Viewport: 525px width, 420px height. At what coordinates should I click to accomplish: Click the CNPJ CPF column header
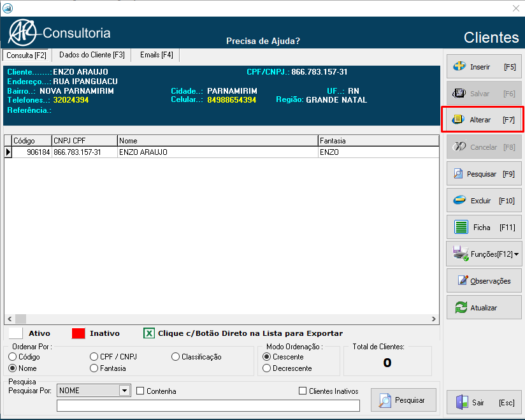point(85,141)
